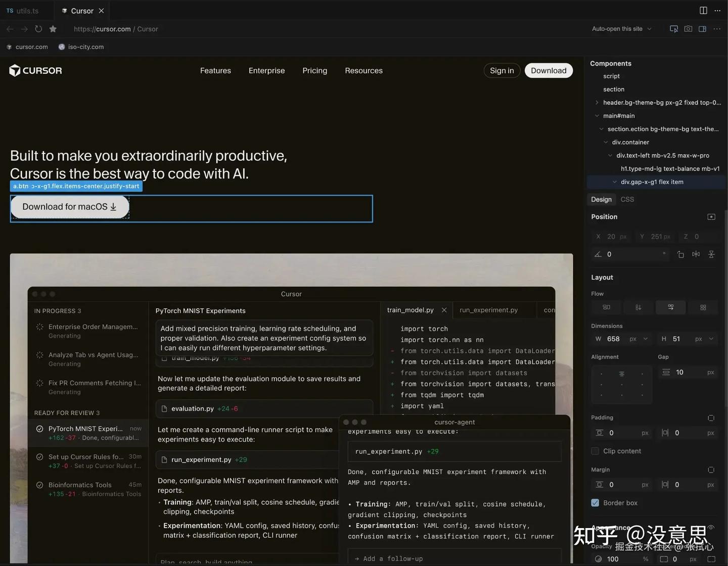728x566 pixels.
Task: Select the grid flow layout icon
Action: point(703,307)
